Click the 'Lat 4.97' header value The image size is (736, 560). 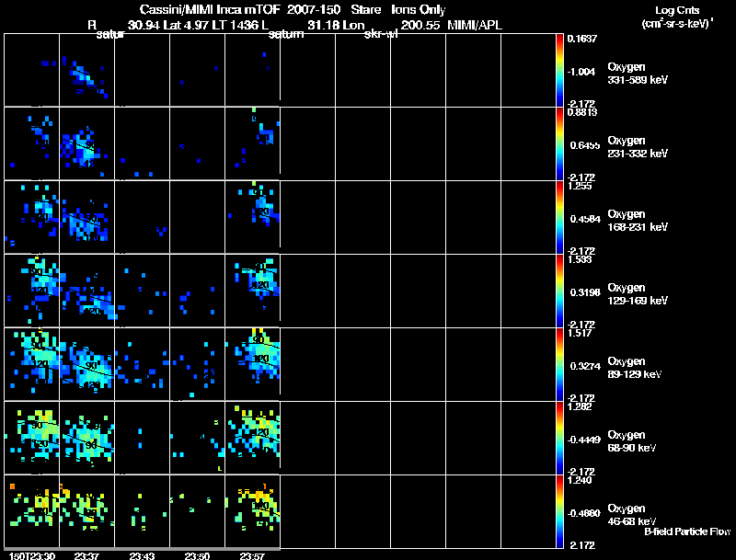pos(187,26)
